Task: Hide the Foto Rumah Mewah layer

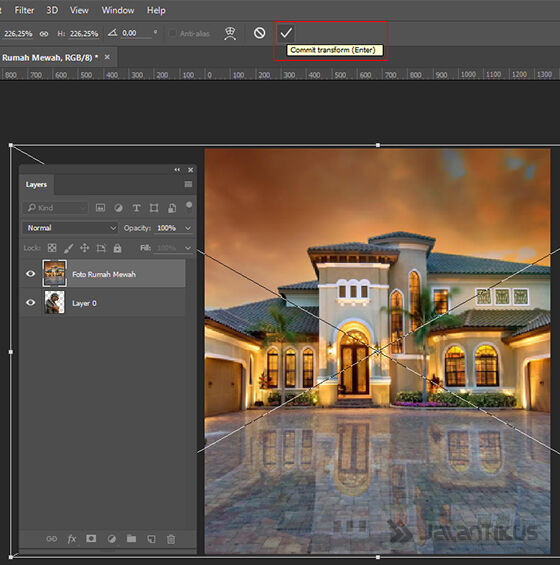Action: tap(31, 274)
